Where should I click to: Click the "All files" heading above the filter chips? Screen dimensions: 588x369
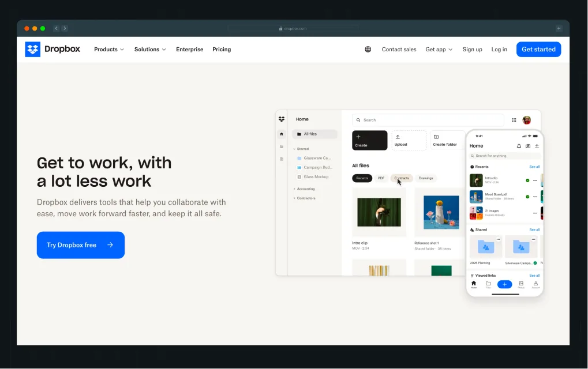point(361,165)
